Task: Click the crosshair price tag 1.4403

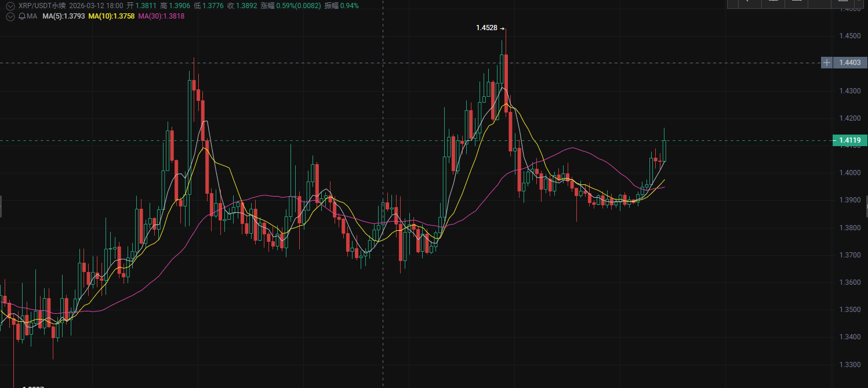Action: click(x=851, y=62)
